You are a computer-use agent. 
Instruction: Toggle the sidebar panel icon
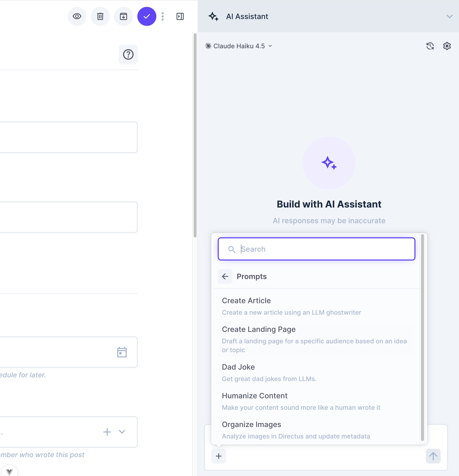tap(180, 17)
